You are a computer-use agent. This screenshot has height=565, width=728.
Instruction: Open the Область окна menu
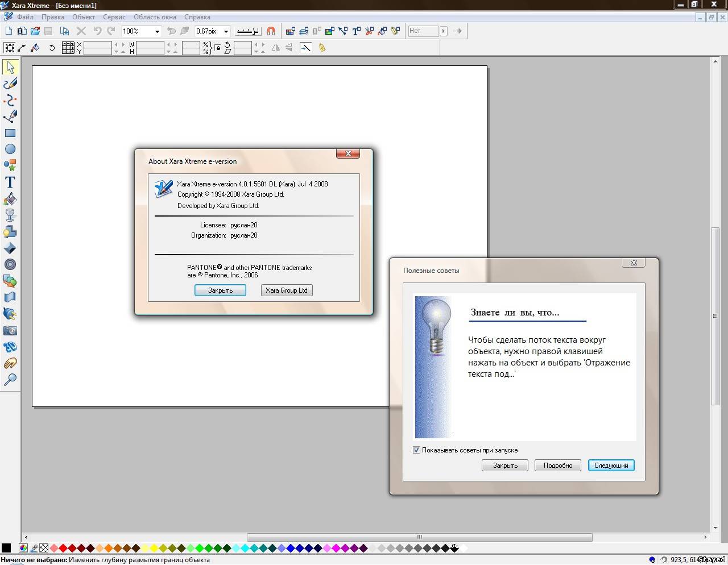pos(155,17)
